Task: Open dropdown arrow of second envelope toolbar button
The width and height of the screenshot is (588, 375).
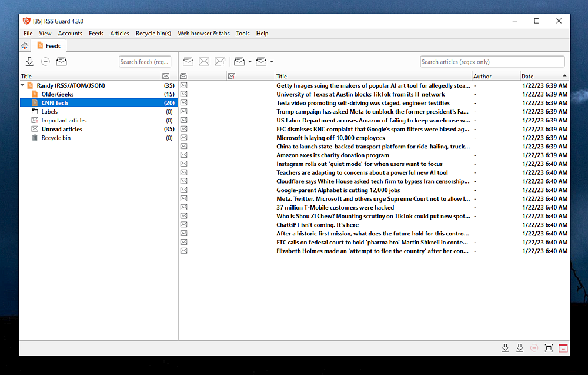Action: click(x=272, y=62)
